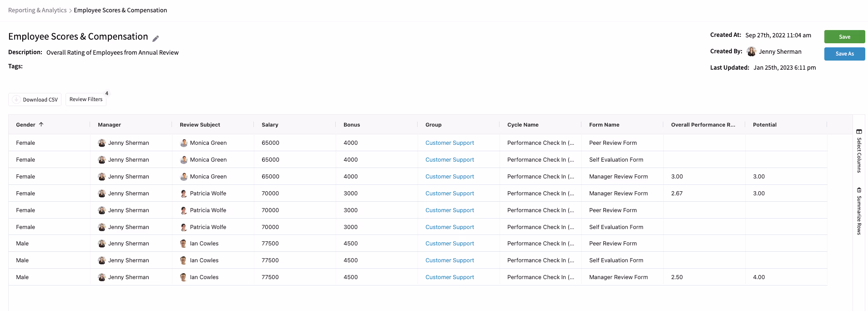Click the Employee Scores & Compensation page title
The image size is (868, 311).
coord(78,36)
